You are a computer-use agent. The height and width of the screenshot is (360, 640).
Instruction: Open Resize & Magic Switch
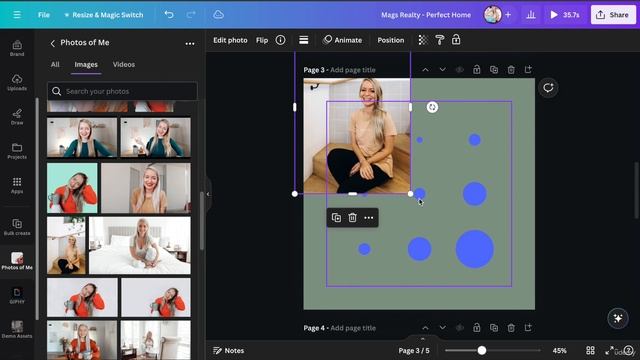tap(104, 15)
